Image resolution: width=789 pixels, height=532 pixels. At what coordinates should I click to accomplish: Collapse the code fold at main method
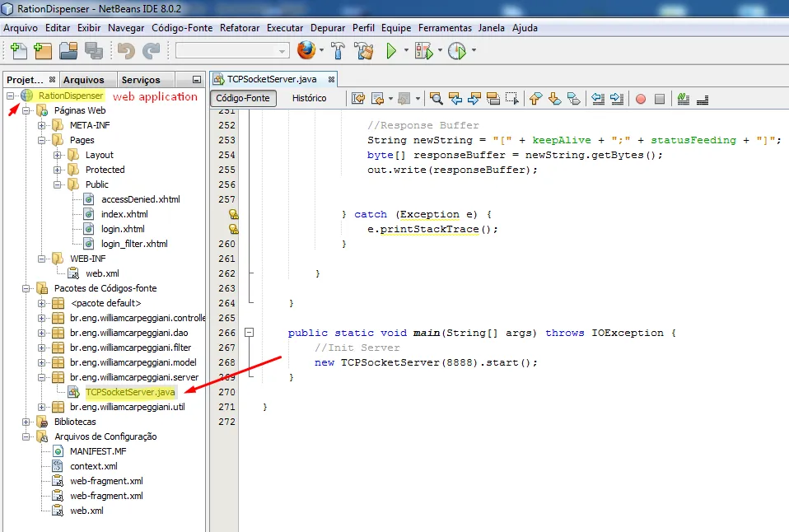(250, 333)
